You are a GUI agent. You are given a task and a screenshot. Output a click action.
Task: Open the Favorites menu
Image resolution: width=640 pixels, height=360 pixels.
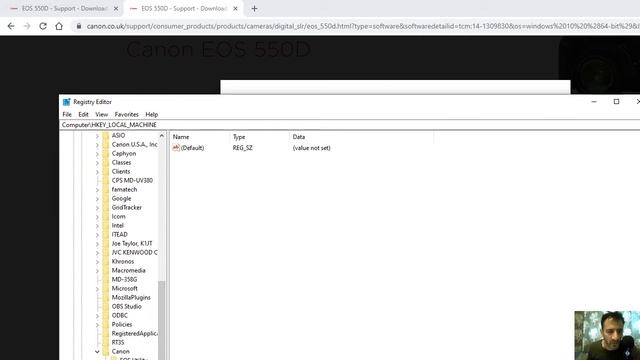tap(127, 115)
